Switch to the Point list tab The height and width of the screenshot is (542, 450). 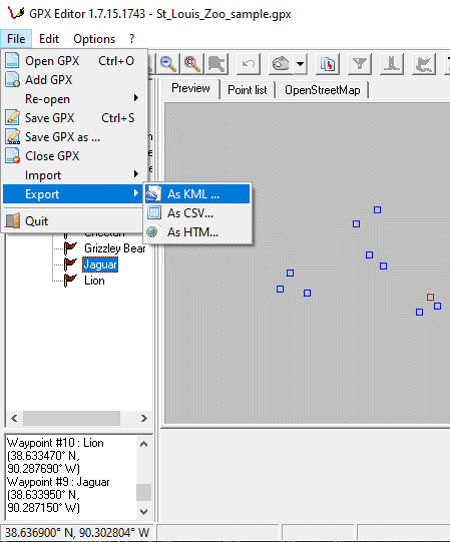[x=247, y=90]
